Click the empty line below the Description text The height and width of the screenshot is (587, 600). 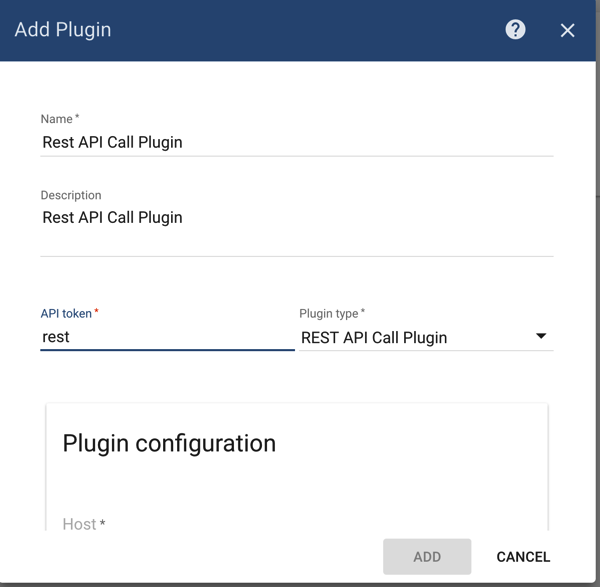(x=296, y=243)
